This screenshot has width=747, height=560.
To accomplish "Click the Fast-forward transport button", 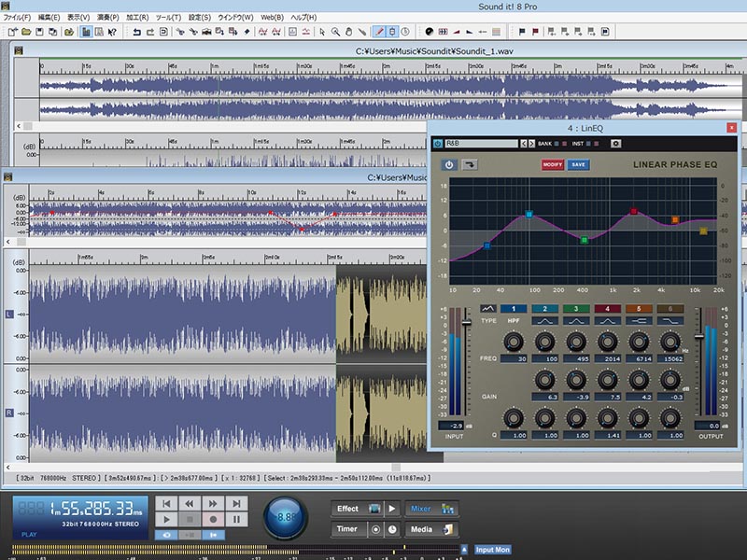I will (213, 503).
